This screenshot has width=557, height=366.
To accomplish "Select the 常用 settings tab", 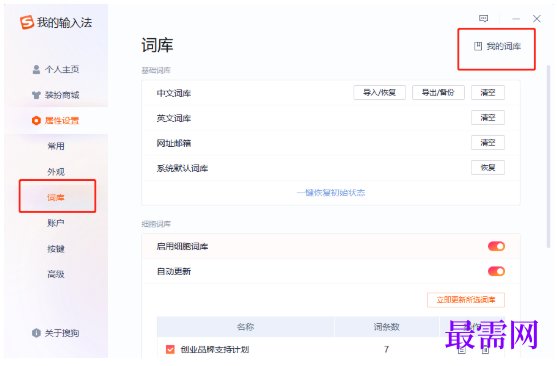I will coord(56,146).
